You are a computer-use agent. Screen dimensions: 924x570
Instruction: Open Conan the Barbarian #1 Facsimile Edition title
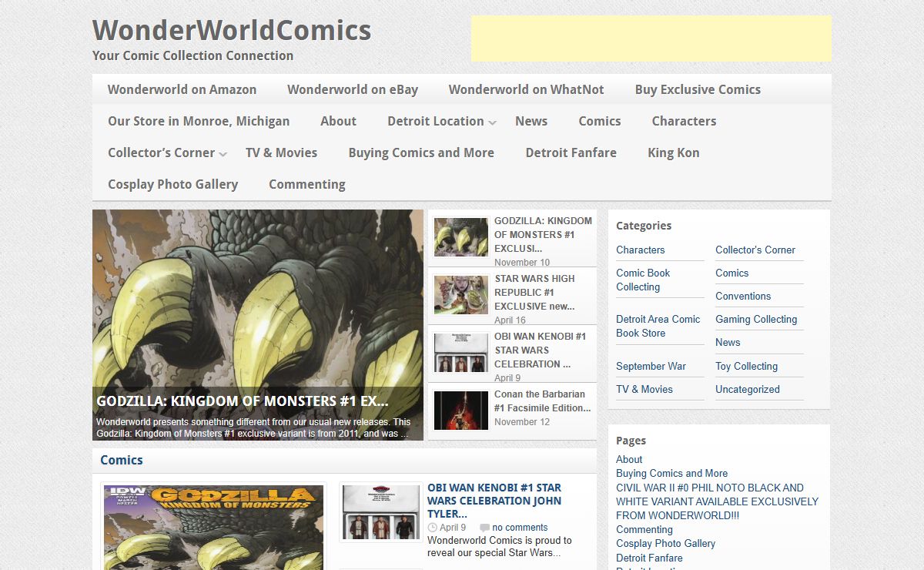(x=543, y=401)
